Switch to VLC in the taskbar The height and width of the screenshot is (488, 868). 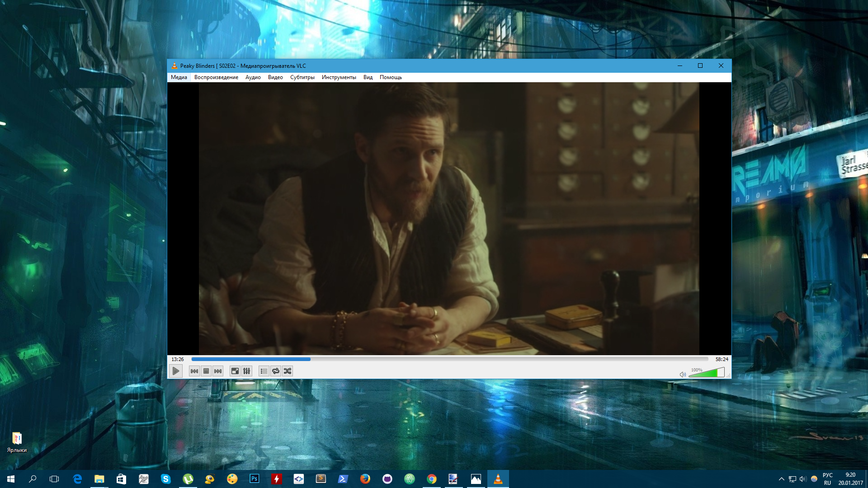point(498,479)
